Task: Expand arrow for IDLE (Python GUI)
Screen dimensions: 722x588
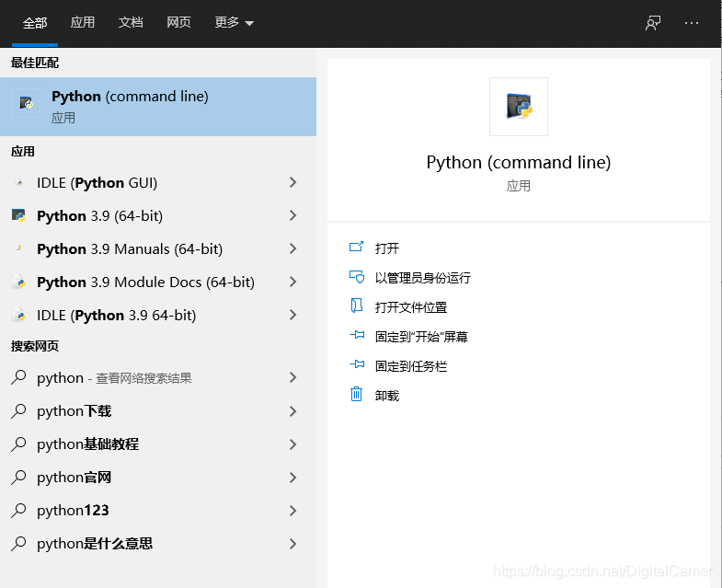Action: (x=292, y=182)
